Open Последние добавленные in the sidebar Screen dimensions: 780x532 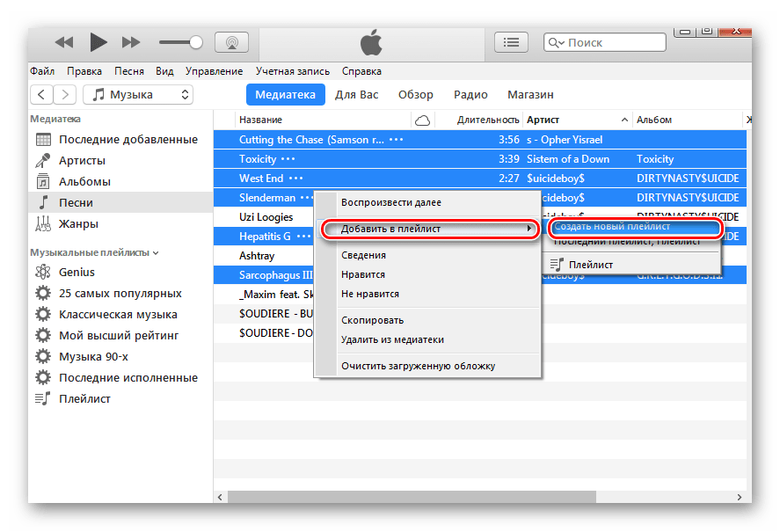pos(120,140)
